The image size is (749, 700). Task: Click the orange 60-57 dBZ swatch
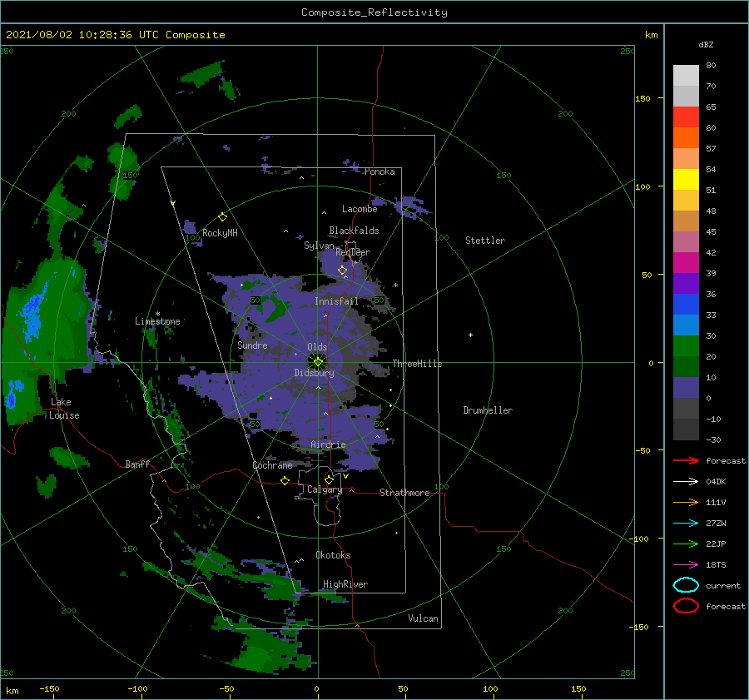(686, 138)
